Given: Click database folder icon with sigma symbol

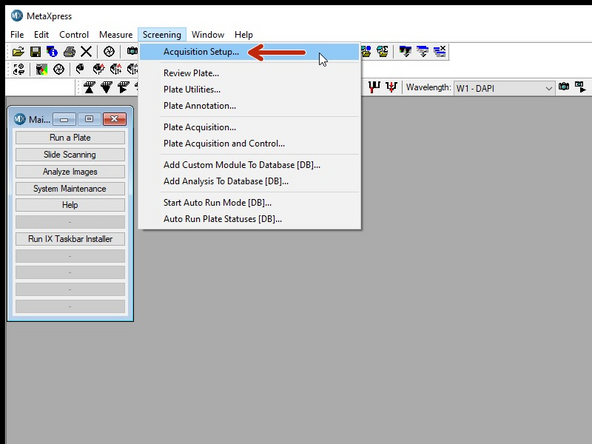Looking at the screenshot, I should pyautogui.click(x=382, y=51).
